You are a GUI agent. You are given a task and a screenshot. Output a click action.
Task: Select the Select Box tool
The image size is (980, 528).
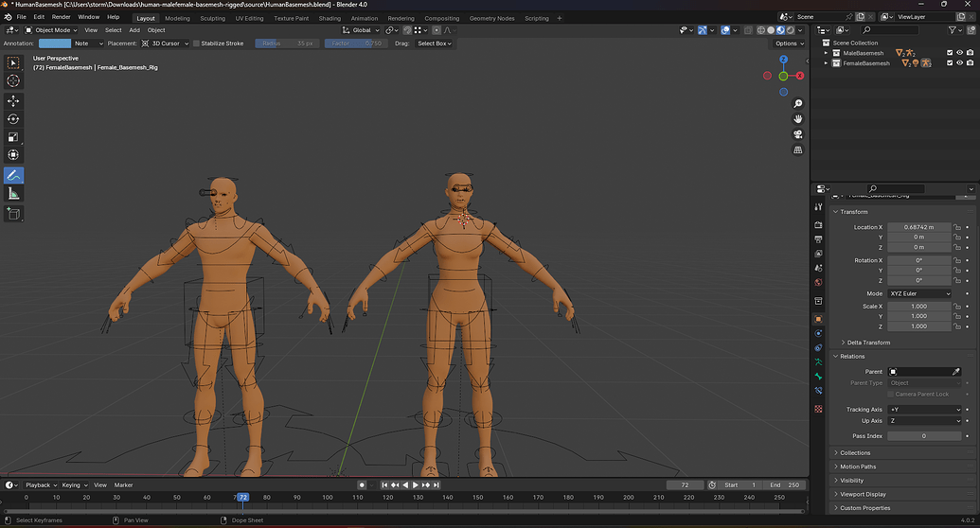pyautogui.click(x=13, y=62)
